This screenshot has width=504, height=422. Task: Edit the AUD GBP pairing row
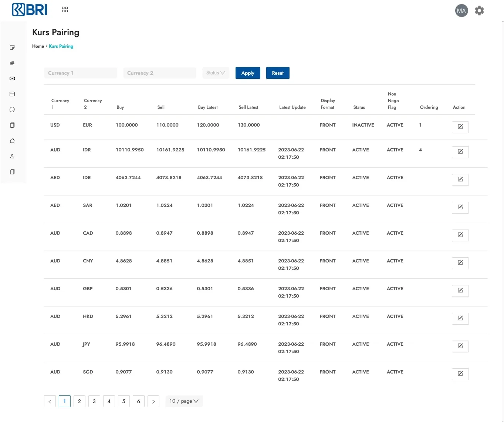[x=460, y=291]
